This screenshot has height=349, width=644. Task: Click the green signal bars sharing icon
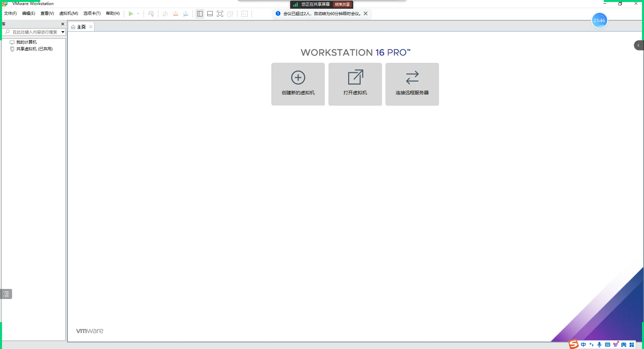pos(295,4)
